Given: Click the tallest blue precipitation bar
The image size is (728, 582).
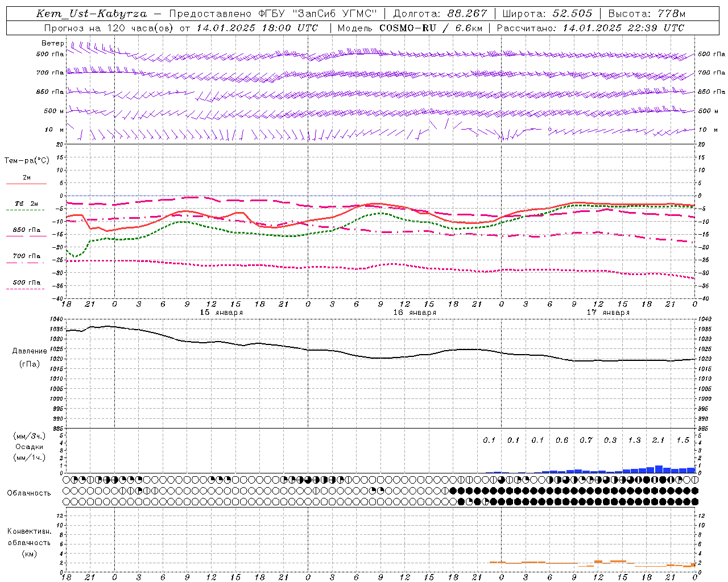Looking at the screenshot, I should click(x=659, y=469).
